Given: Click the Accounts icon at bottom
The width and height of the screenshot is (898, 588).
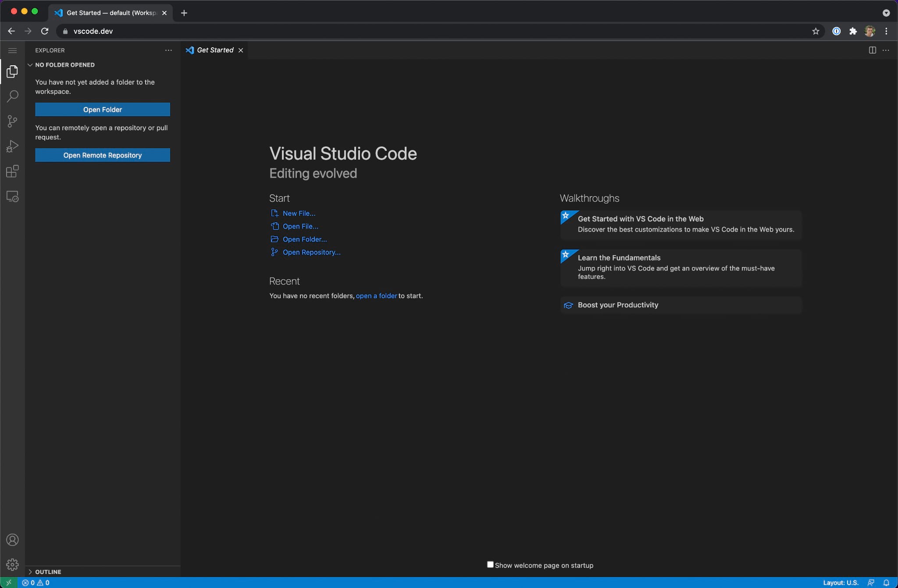Looking at the screenshot, I should coord(12,539).
